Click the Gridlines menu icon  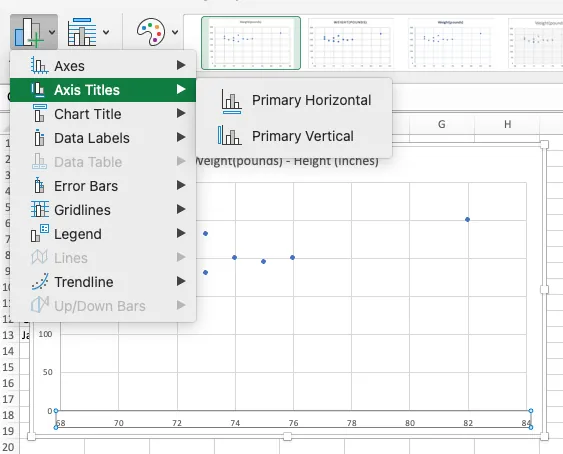tap(39, 209)
